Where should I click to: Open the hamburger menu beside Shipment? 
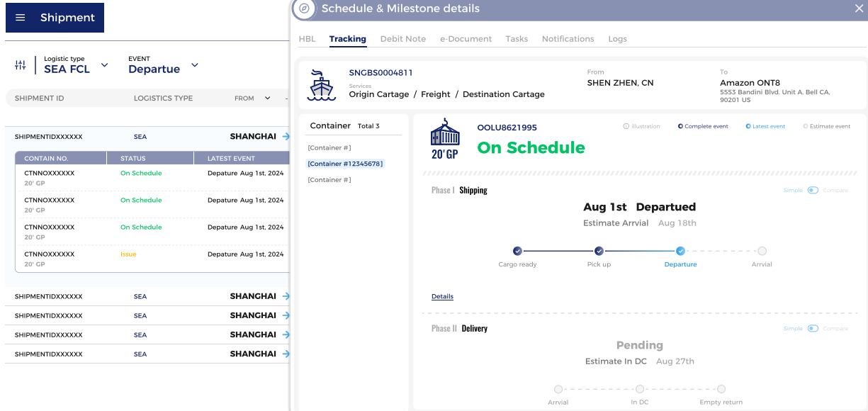coord(20,18)
